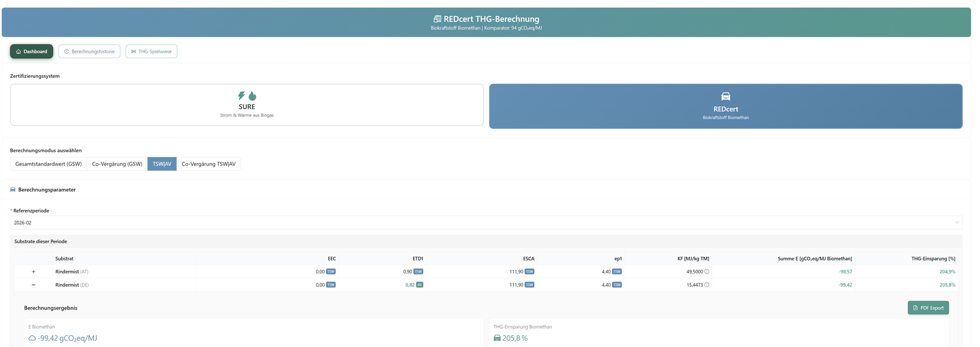Click the cloud icon beside E Biomethan value
The image size is (980, 347).
pos(32,338)
